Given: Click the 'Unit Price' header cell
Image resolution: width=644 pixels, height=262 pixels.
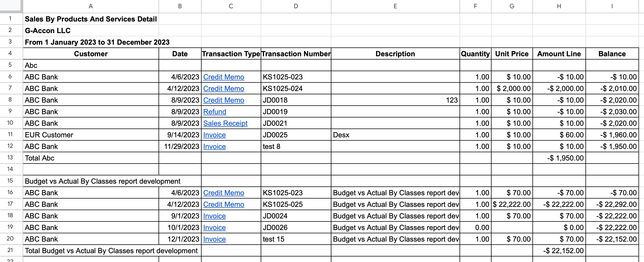Looking at the screenshot, I should (512, 54).
